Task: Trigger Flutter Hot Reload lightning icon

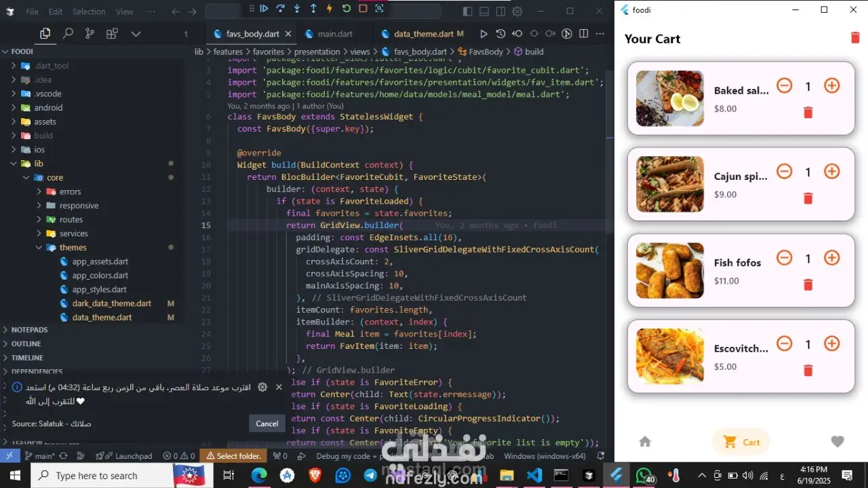Action: pos(330,8)
